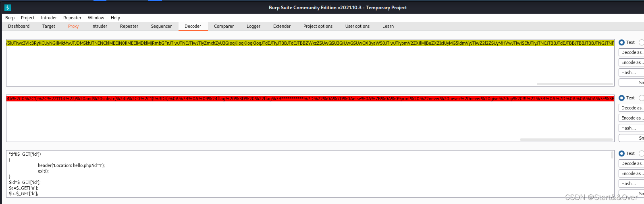
Task: Click the Burp Suite logo icon
Action: tap(8, 8)
